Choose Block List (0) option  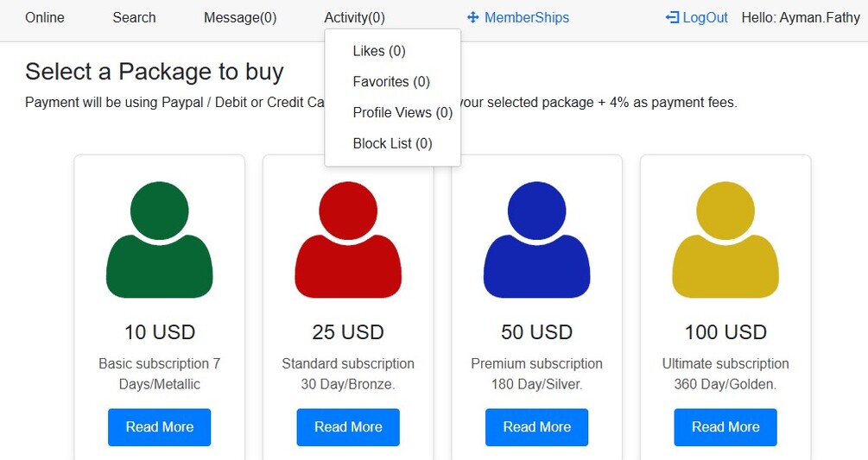point(392,143)
